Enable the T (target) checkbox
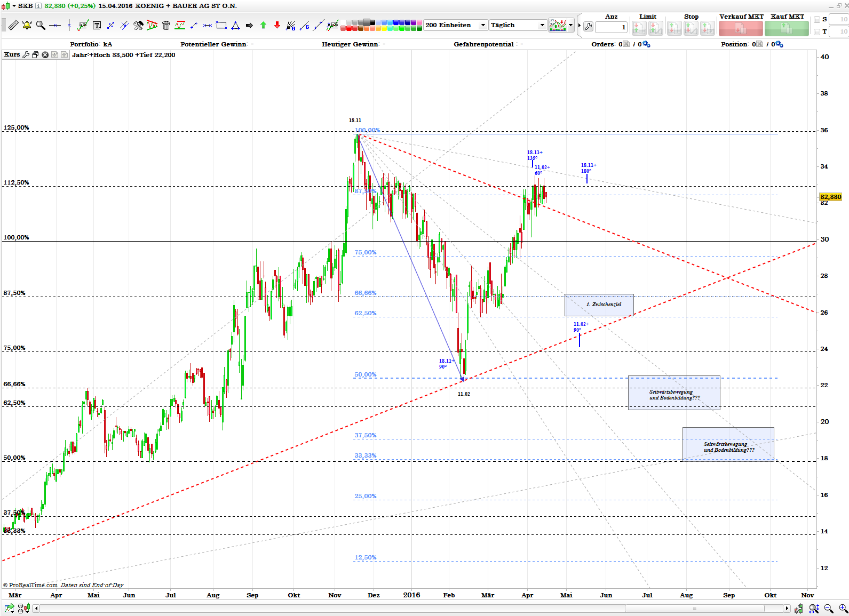This screenshot has width=849, height=616. 817,32
